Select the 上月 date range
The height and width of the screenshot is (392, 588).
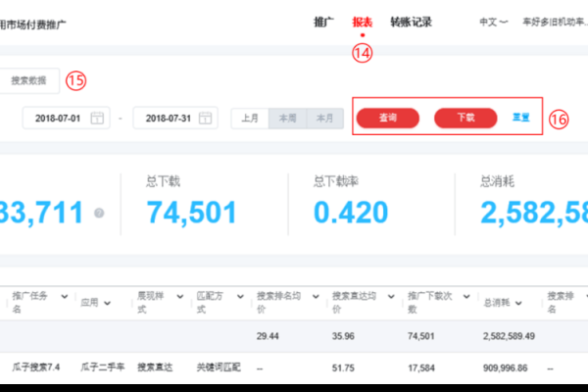point(250,119)
